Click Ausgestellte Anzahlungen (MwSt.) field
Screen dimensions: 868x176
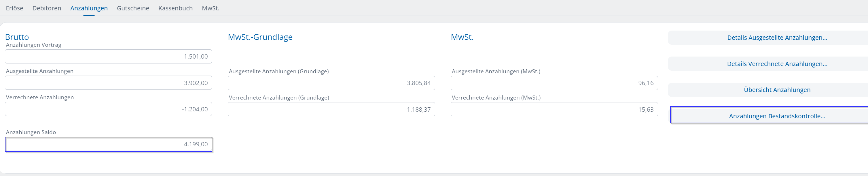(x=554, y=83)
